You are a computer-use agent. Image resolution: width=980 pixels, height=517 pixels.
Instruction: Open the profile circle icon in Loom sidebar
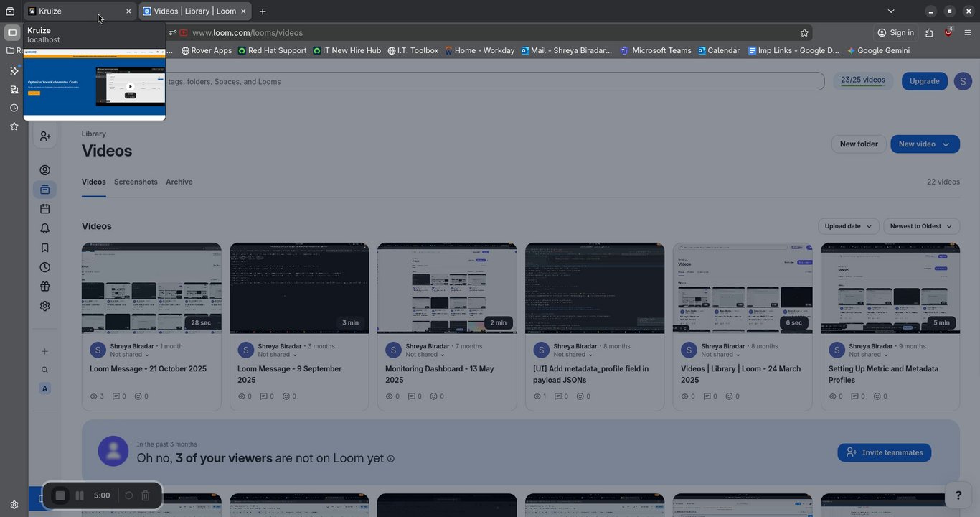pyautogui.click(x=44, y=170)
